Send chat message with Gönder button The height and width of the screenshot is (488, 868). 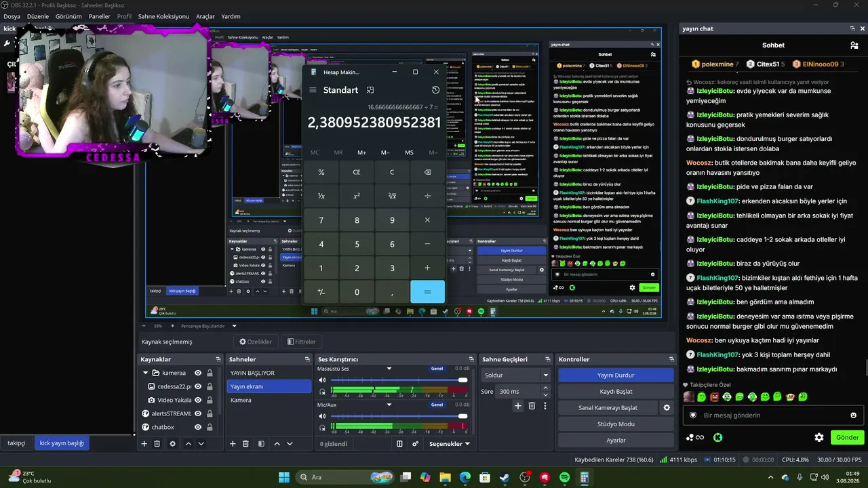pyautogui.click(x=847, y=437)
